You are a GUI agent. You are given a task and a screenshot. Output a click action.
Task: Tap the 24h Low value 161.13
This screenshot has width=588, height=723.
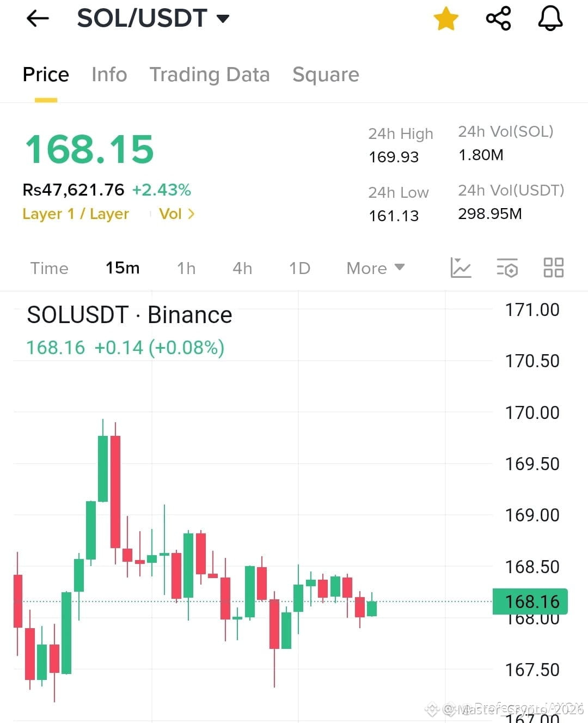[x=394, y=216]
